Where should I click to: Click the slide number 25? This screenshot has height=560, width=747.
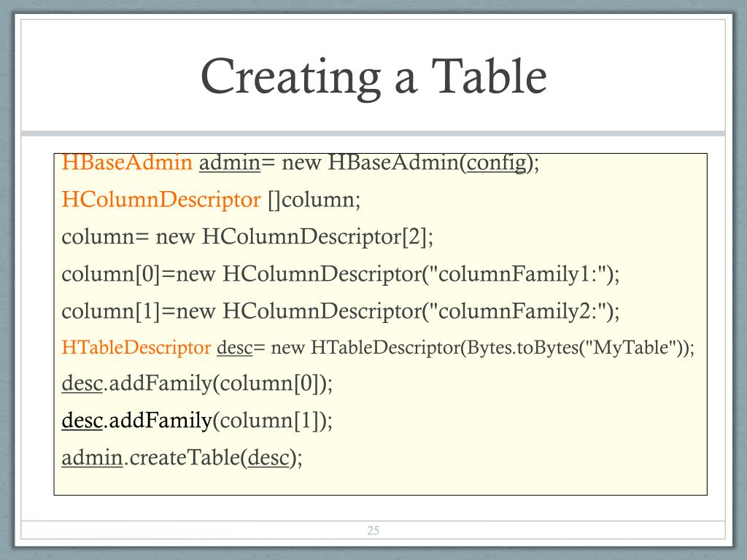[x=373, y=530]
